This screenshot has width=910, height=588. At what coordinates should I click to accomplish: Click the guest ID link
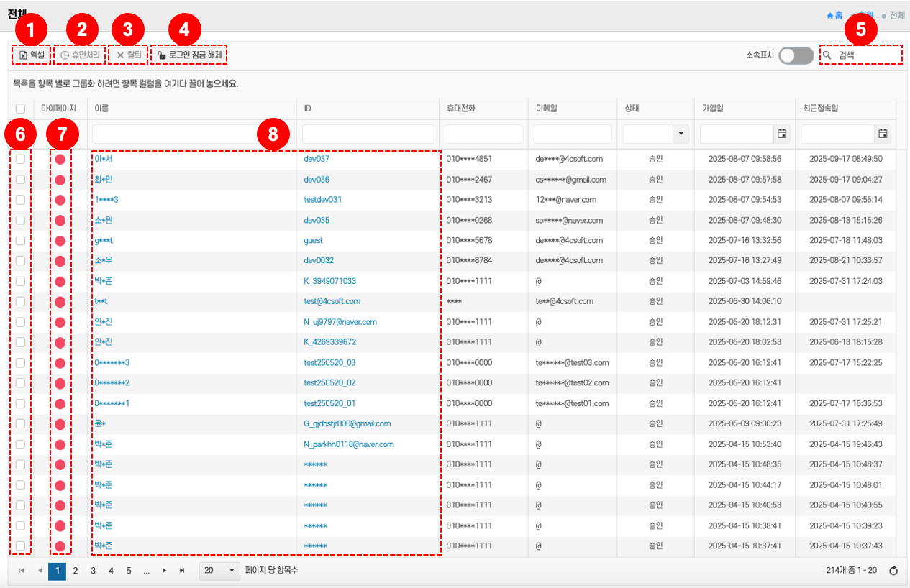[x=313, y=240]
